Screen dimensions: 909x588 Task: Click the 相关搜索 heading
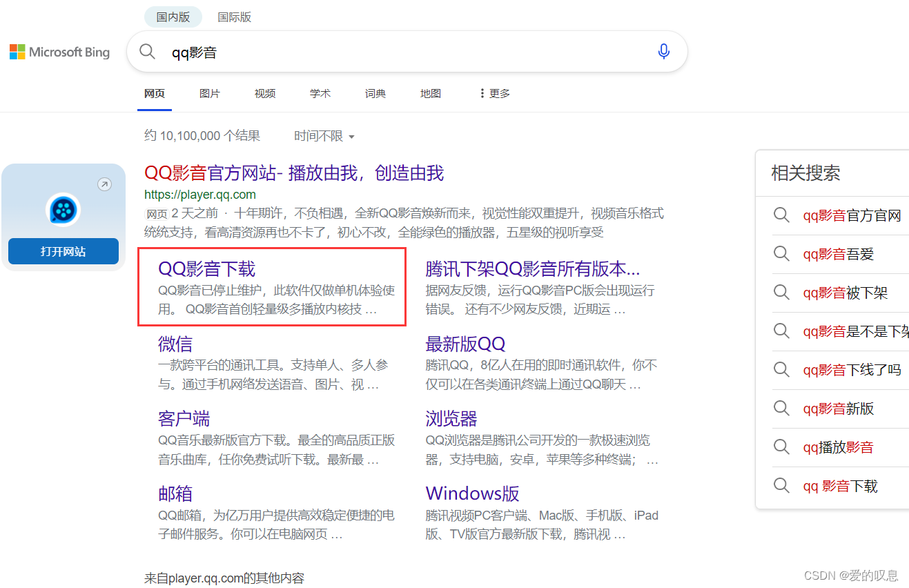click(805, 173)
